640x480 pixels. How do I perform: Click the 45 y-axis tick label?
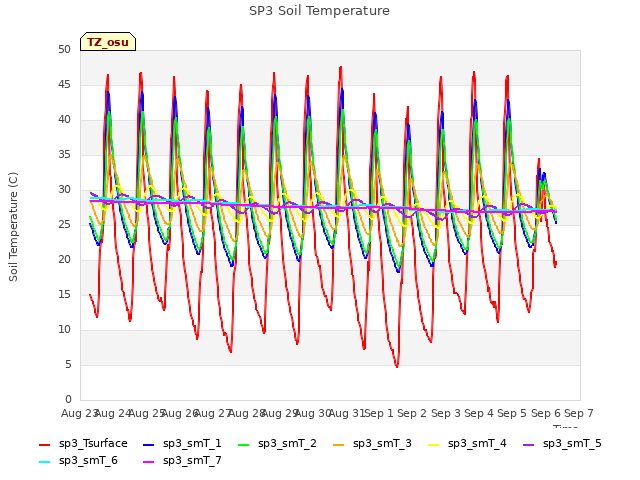click(x=64, y=84)
